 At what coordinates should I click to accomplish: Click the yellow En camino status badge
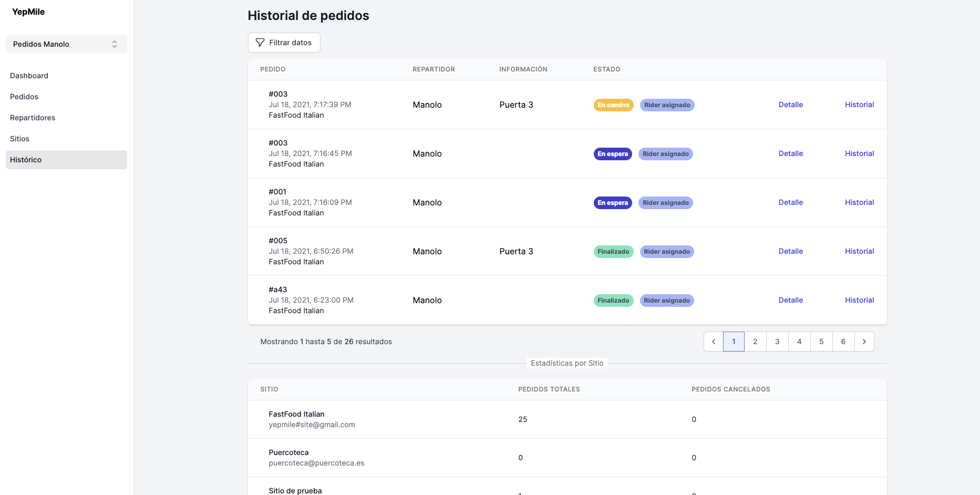(613, 105)
